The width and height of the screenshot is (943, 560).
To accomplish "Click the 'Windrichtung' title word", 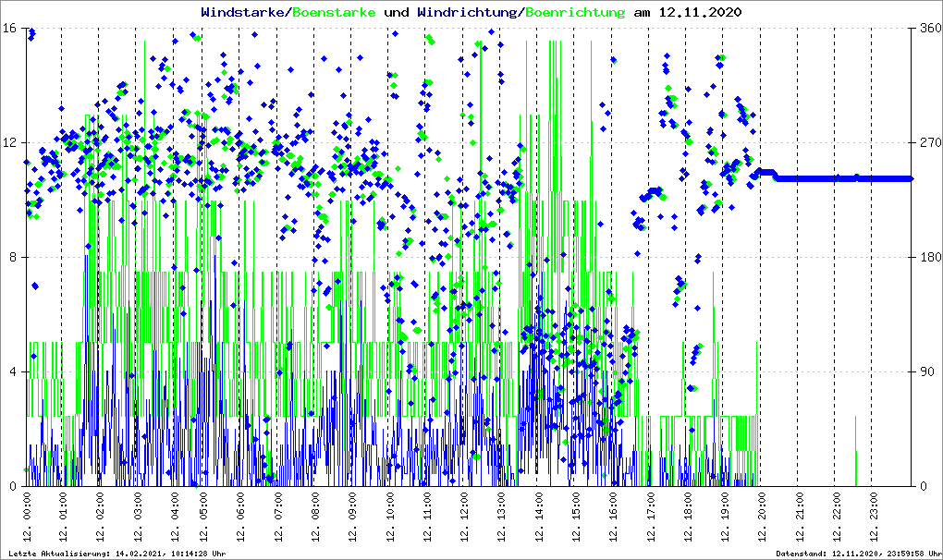I will (468, 12).
